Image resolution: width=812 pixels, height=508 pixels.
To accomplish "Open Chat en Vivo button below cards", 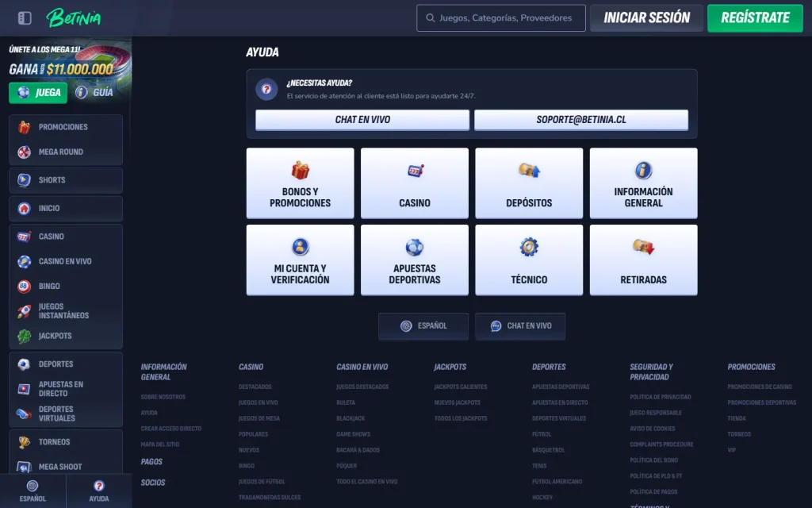I will 520,326.
